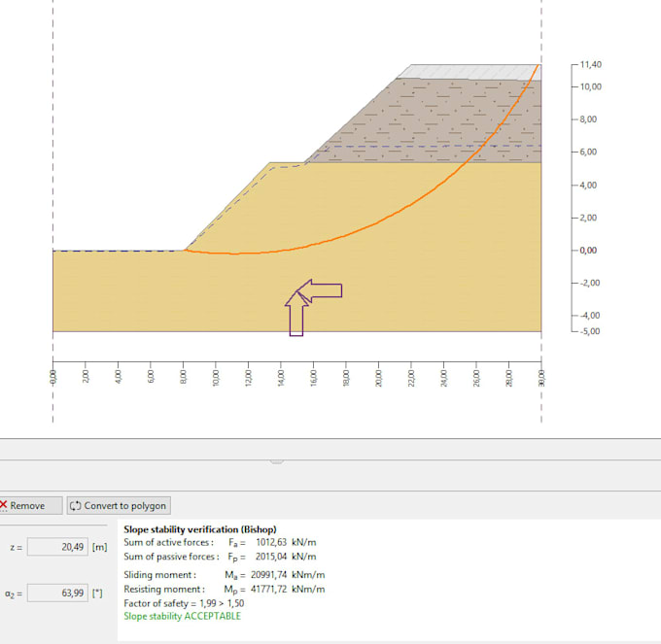The width and height of the screenshot is (661, 644).
Task: Click the Remove button
Action: [29, 505]
